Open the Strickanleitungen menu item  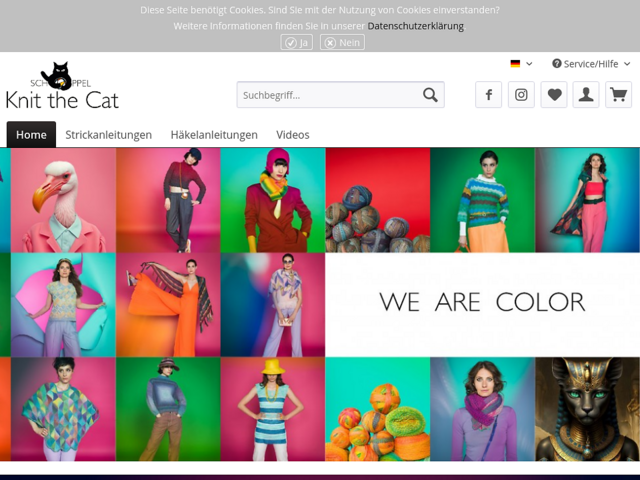pyautogui.click(x=109, y=135)
